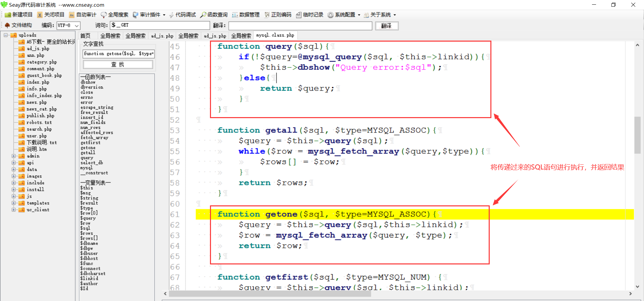Screen dimensions: 644x301
Task: Select the install folder icon
Action: tap(22, 190)
